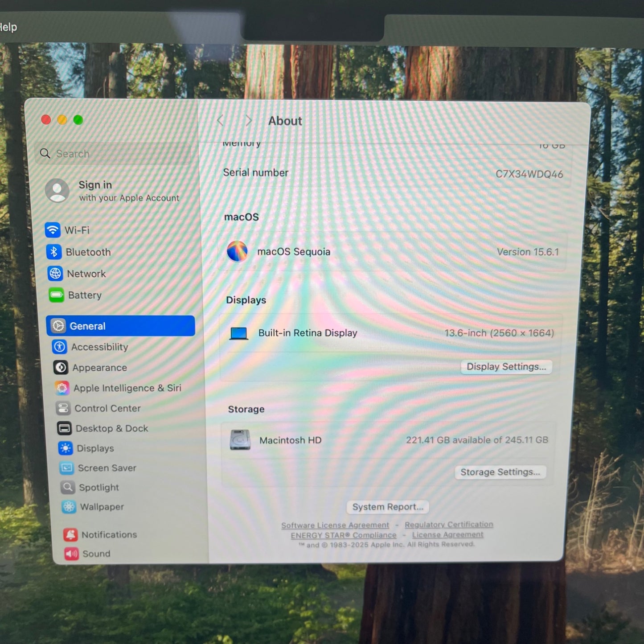Click Display Settings button
Screen dimensions: 644x644
tap(506, 367)
